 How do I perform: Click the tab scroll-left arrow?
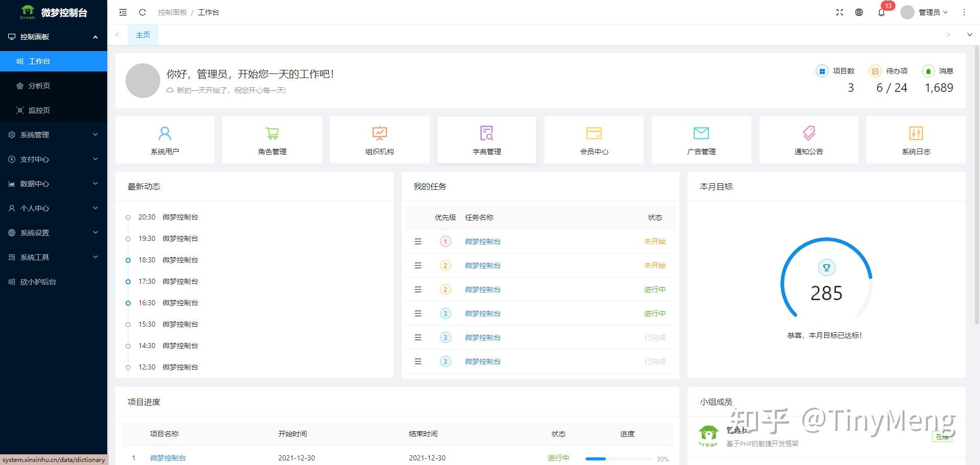(117, 35)
